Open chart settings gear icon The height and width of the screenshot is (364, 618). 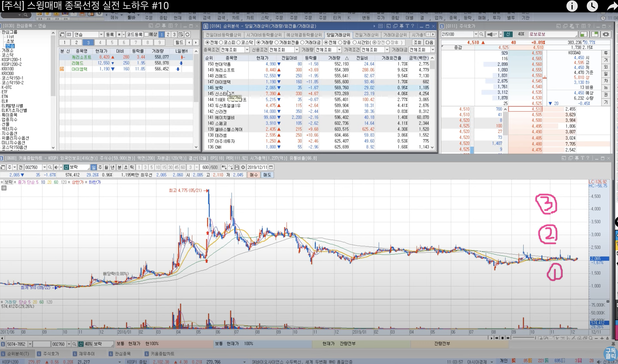pyautogui.click(x=243, y=167)
